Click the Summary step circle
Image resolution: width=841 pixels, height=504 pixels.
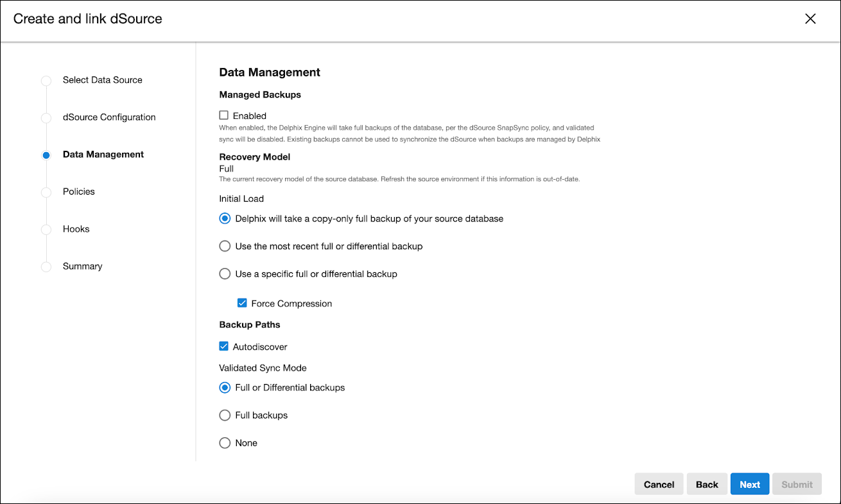click(x=46, y=267)
